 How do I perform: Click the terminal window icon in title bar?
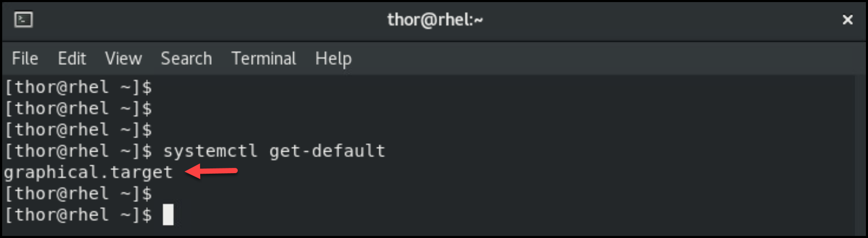pyautogui.click(x=24, y=20)
